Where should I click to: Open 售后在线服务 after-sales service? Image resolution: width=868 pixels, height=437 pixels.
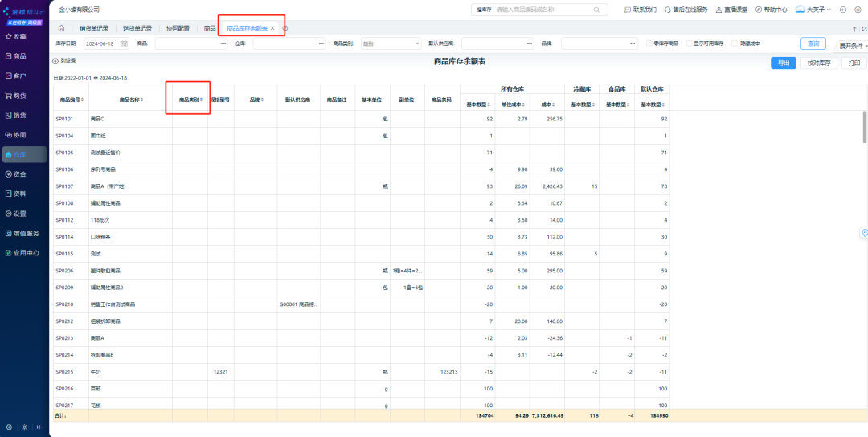[686, 10]
